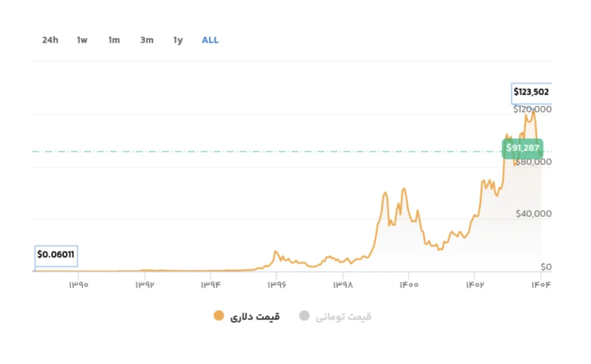Select the 24h time range
The height and width of the screenshot is (364, 591).
tap(50, 40)
